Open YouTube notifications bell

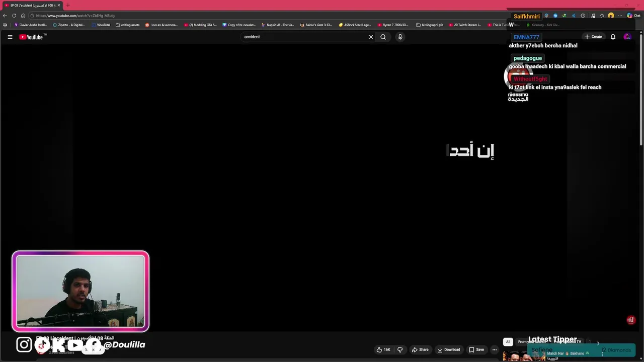click(x=613, y=37)
